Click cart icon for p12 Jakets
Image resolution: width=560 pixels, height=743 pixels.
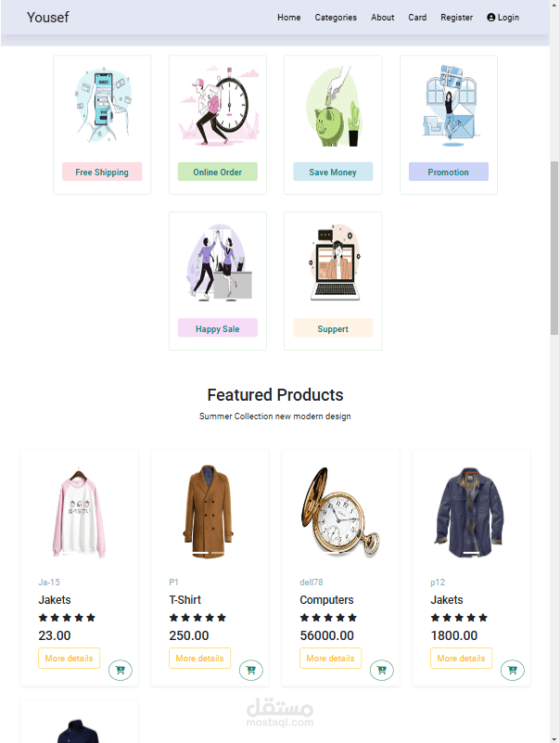(x=513, y=670)
